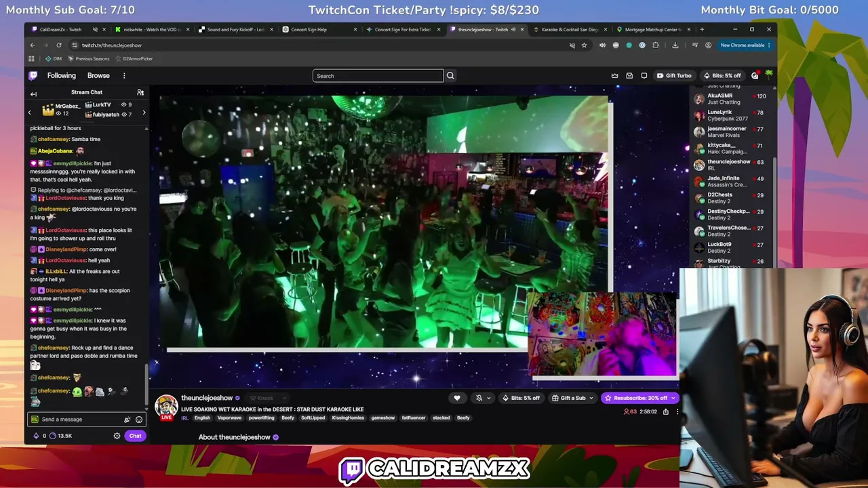
Task: Open the emote picker in chat
Action: pos(139,420)
